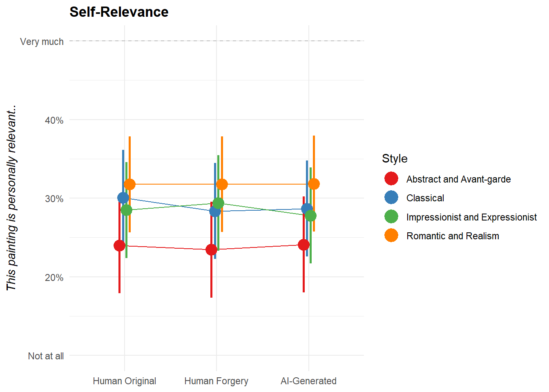Image resolution: width=549 pixels, height=392 pixels.
Task: Click the red data point above Human Original
Action: coord(119,245)
